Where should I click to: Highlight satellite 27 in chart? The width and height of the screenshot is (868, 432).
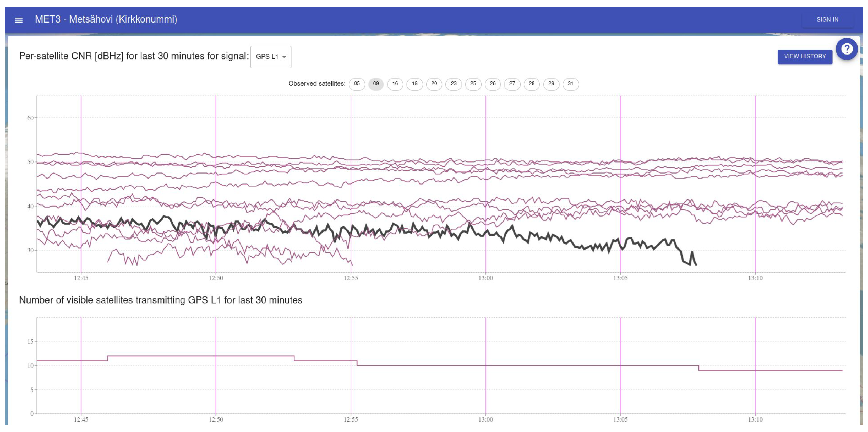click(x=512, y=84)
